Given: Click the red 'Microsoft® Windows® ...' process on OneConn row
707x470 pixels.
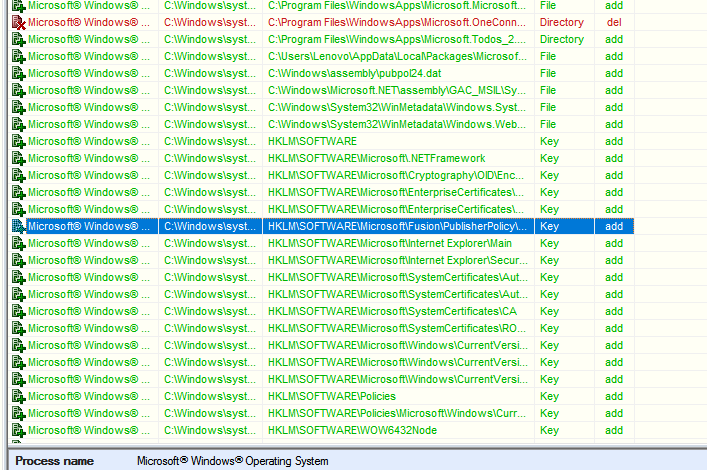Looking at the screenshot, I should point(89,22).
